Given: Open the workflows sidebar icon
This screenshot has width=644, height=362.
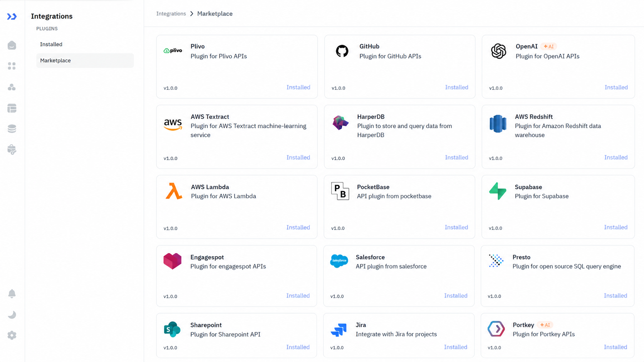Looking at the screenshot, I should [12, 87].
